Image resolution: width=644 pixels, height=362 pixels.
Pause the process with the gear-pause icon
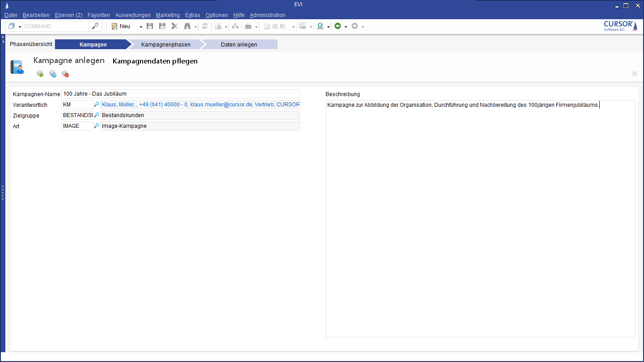(x=53, y=74)
